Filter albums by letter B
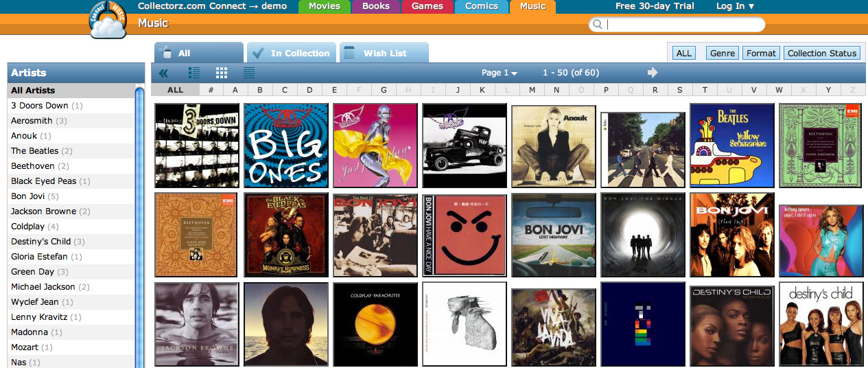 [260, 90]
